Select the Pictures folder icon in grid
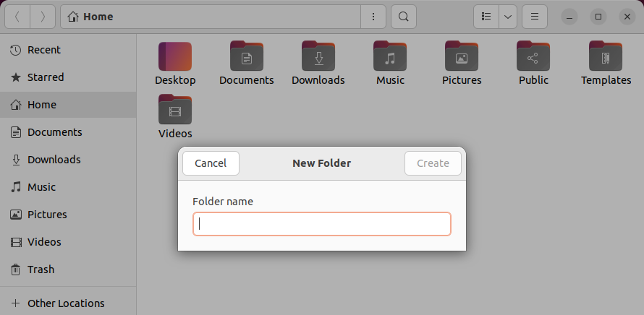644x315 pixels. [x=462, y=56]
